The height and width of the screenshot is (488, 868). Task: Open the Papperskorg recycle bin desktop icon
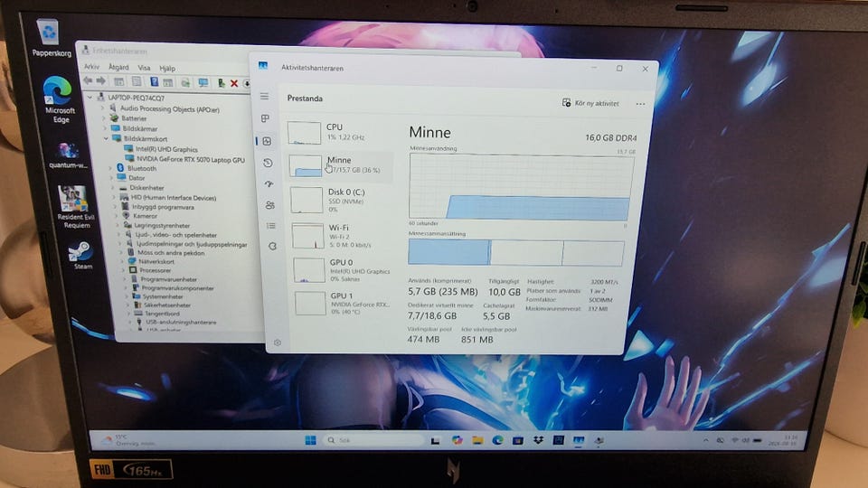[x=50, y=38]
